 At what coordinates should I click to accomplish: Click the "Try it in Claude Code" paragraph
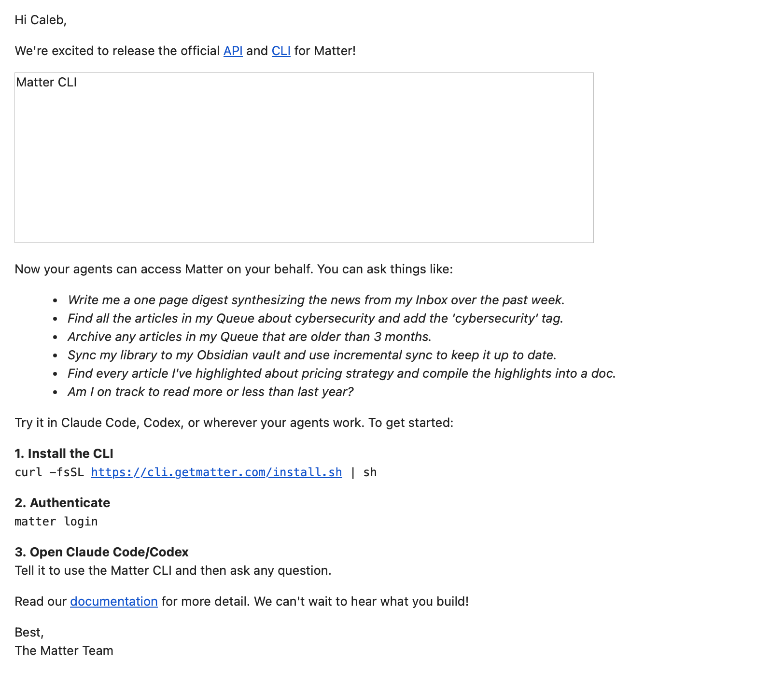coord(234,423)
